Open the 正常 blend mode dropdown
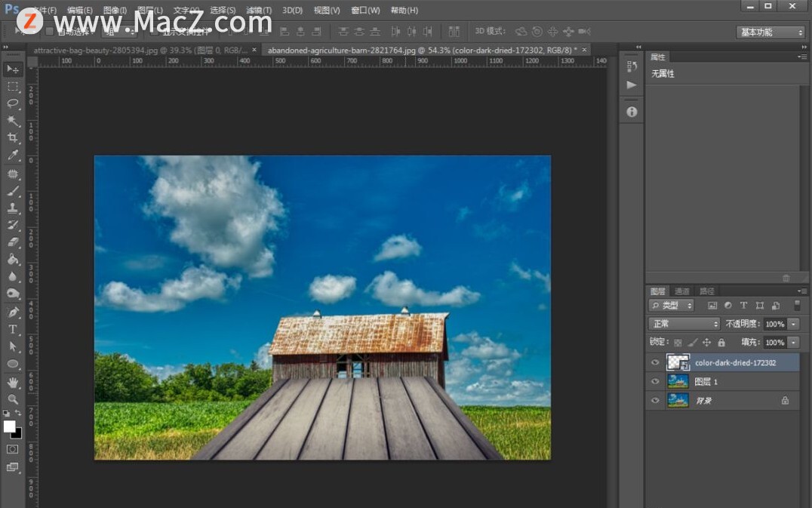 pyautogui.click(x=684, y=324)
